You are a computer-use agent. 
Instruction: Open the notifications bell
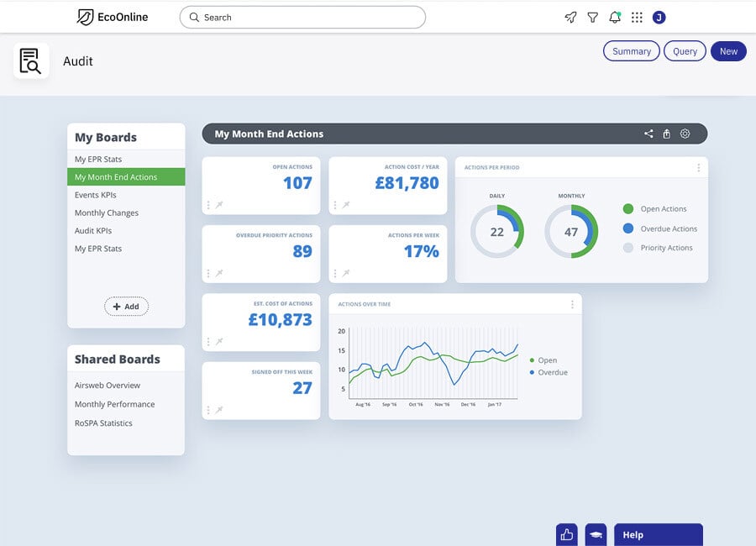(x=615, y=18)
